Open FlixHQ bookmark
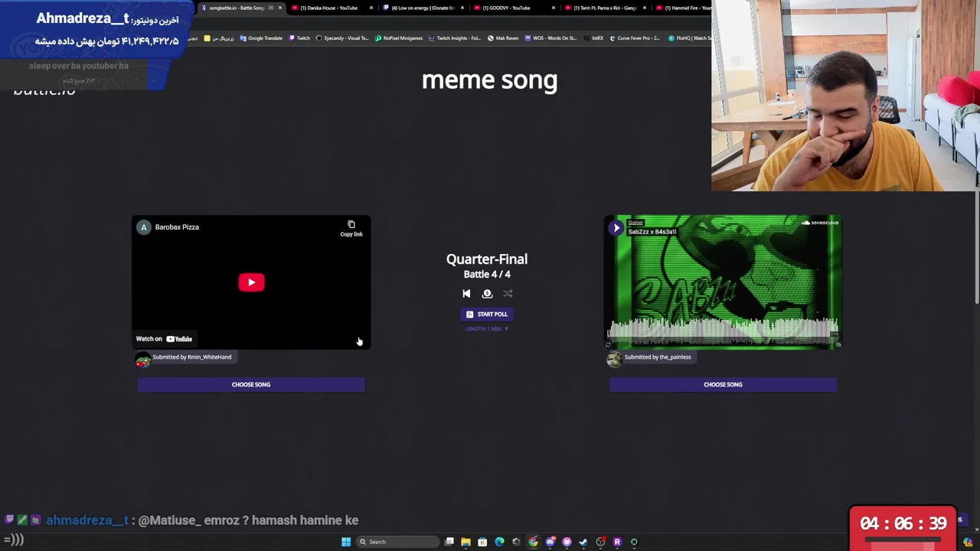The height and width of the screenshot is (551, 980). 689,38
